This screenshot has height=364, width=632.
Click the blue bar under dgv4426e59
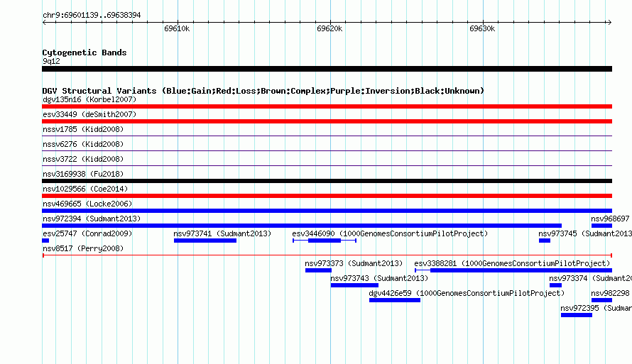pos(395,300)
